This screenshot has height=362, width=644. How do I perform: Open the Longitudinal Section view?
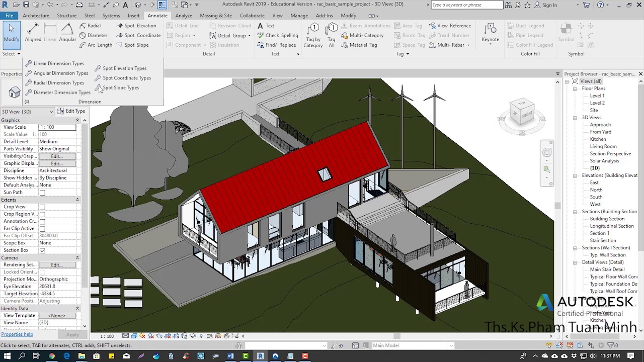click(612, 226)
